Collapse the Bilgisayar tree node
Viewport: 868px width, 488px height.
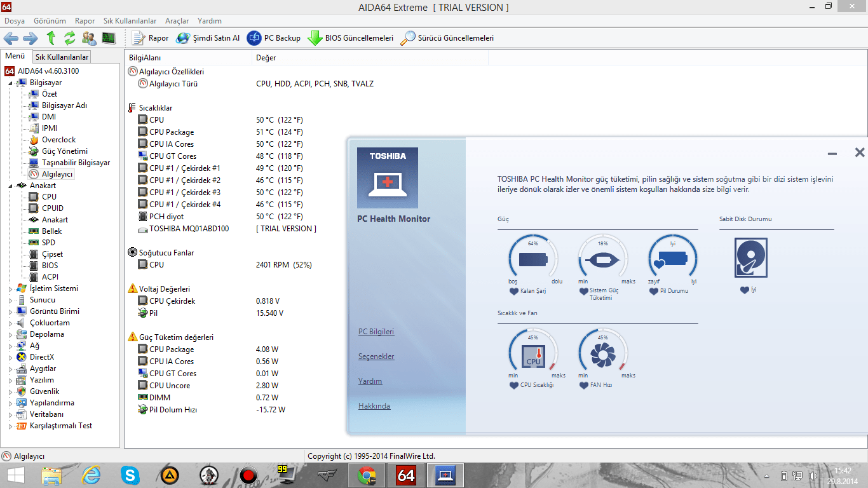click(10, 83)
